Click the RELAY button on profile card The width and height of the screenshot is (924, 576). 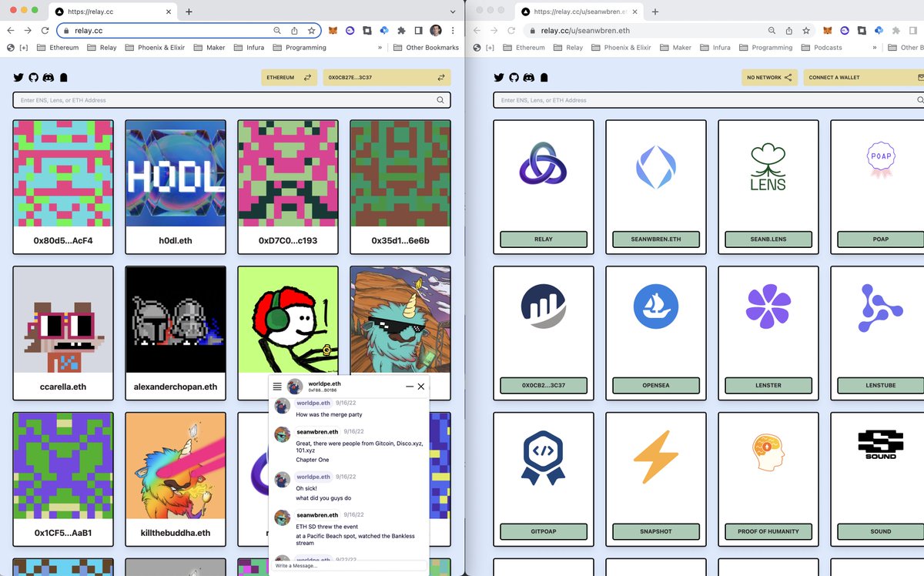pos(544,239)
